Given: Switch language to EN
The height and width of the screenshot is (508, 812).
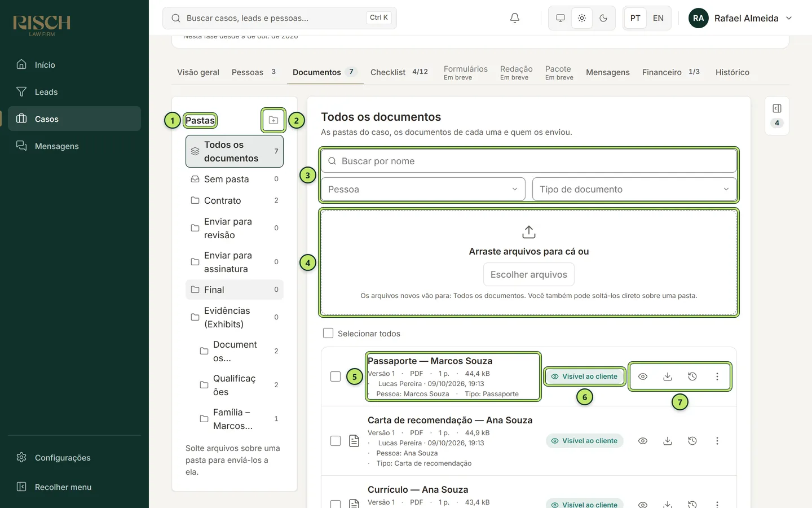Looking at the screenshot, I should 658,18.
